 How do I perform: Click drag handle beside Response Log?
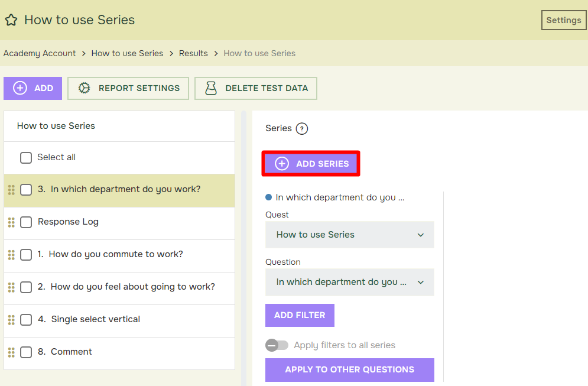click(x=11, y=222)
